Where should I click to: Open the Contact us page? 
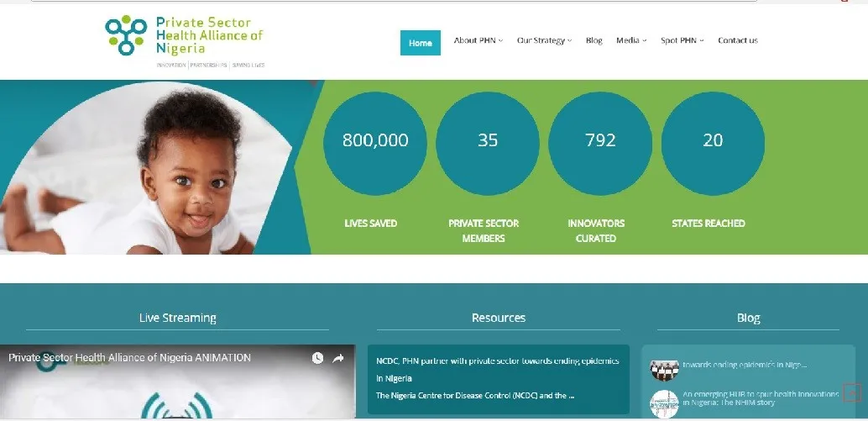pyautogui.click(x=738, y=40)
